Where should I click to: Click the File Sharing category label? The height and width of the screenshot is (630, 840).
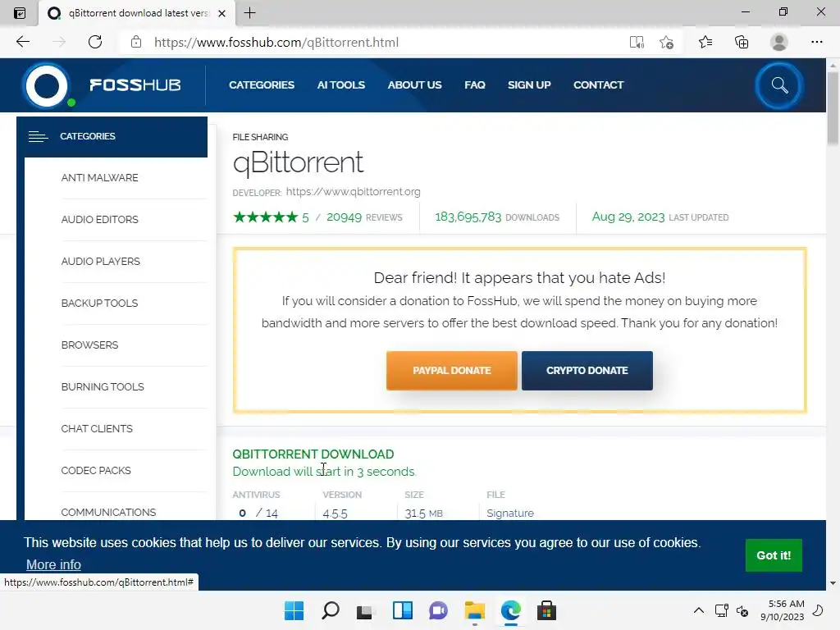[260, 137]
